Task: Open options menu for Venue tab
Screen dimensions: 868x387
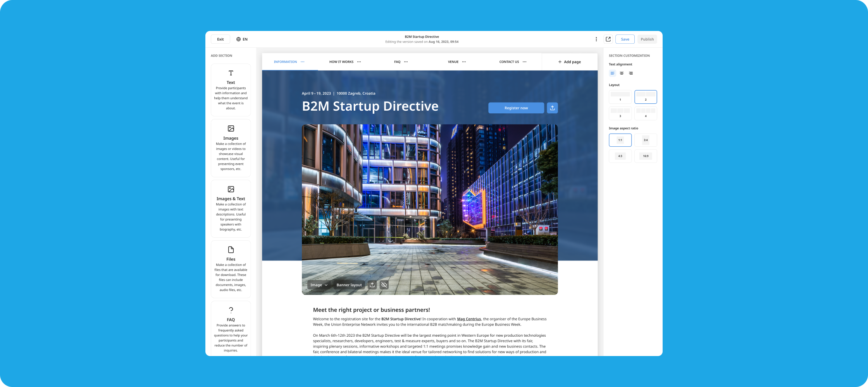Action: pyautogui.click(x=464, y=62)
